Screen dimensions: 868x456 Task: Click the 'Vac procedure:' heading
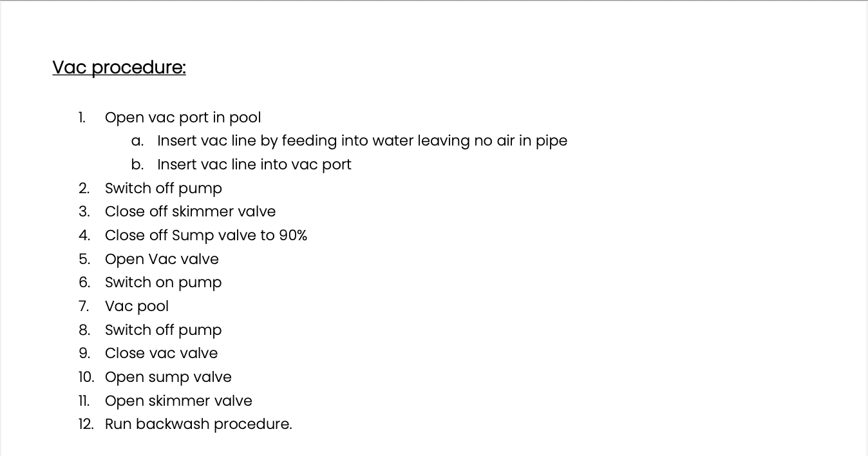click(x=119, y=68)
